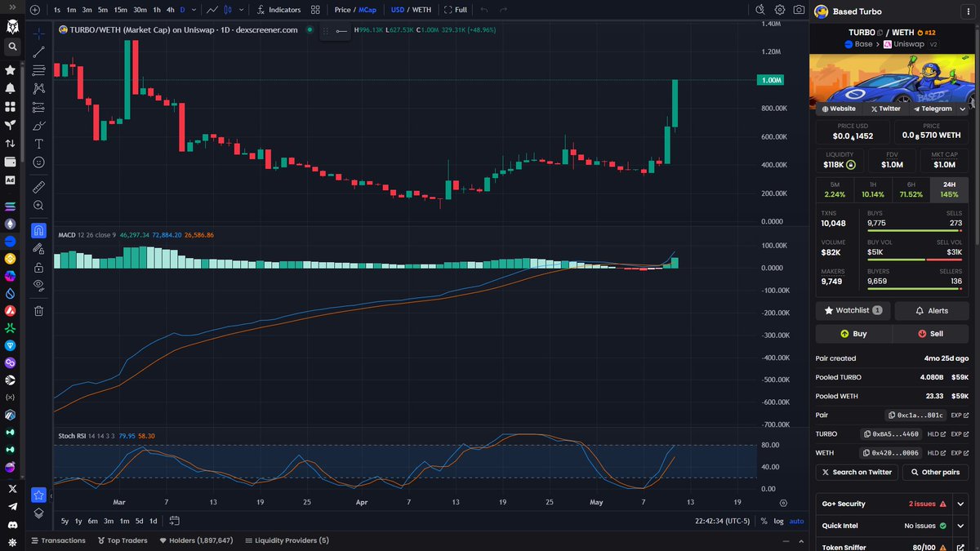This screenshot has width=980, height=551.
Task: Switch chart denomination to WETH
Action: [421, 10]
